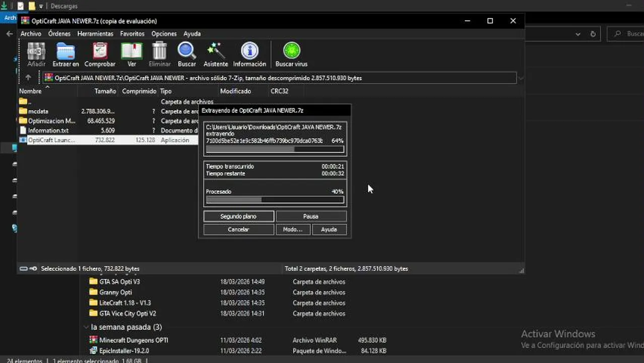Click the Buscar virus toolbar icon
This screenshot has width=644, height=363.
pyautogui.click(x=291, y=51)
